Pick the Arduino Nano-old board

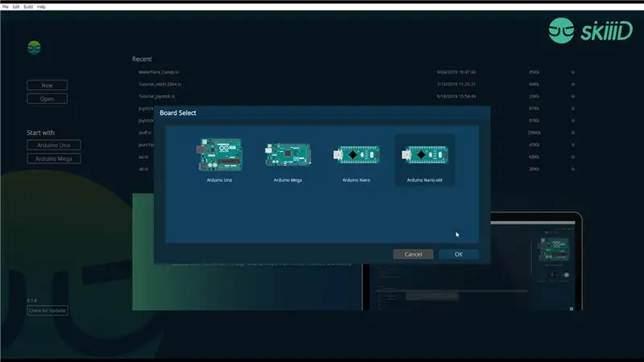[425, 160]
